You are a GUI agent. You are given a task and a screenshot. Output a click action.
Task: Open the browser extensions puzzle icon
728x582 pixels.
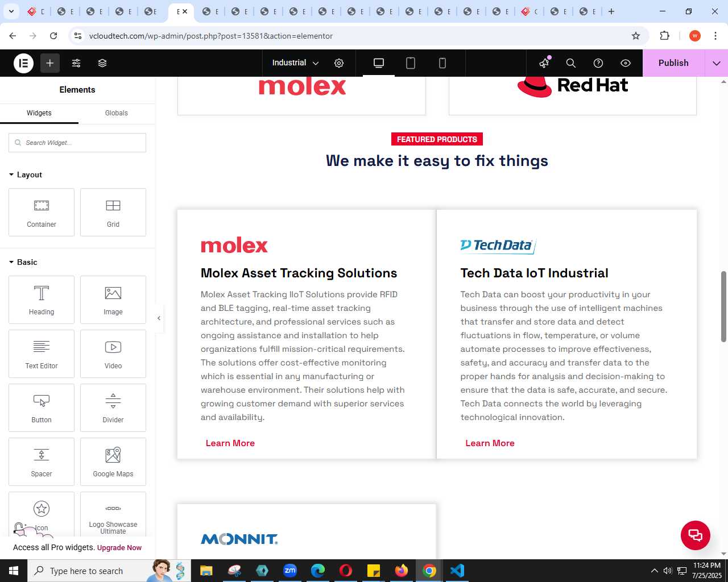[664, 36]
